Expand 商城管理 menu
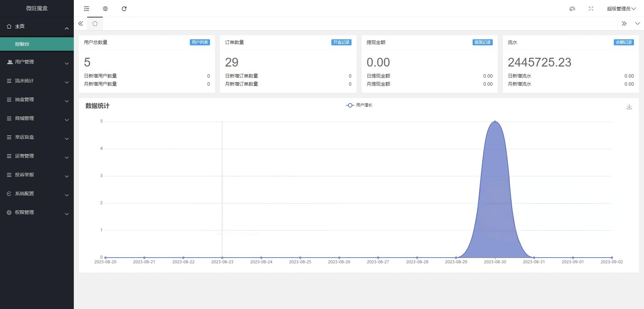 37,118
